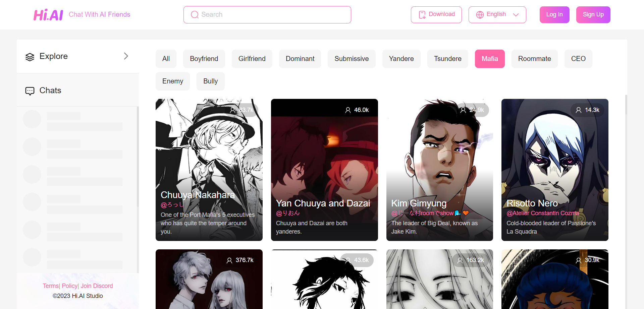Open the Chats menu item

pos(78,90)
